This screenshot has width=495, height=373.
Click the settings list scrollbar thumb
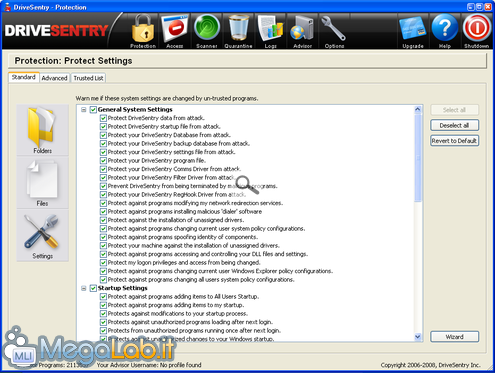(418, 158)
